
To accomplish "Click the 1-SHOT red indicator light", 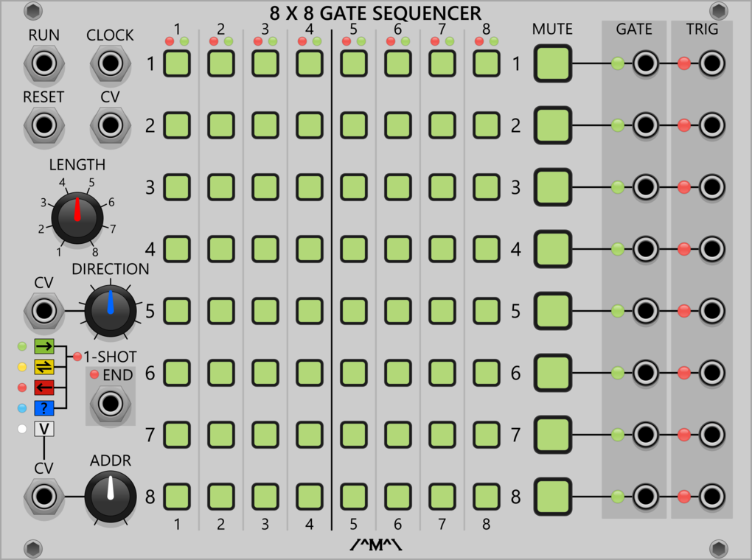I will pos(77,356).
